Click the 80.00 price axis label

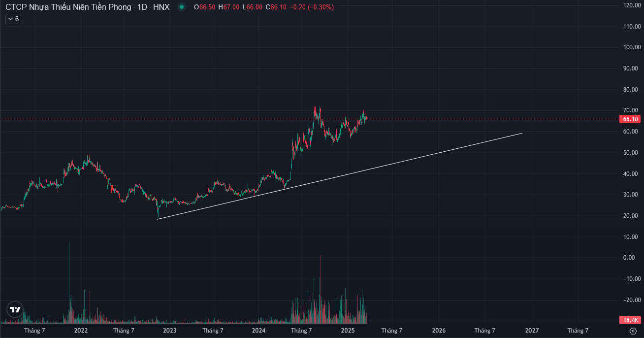(x=631, y=90)
